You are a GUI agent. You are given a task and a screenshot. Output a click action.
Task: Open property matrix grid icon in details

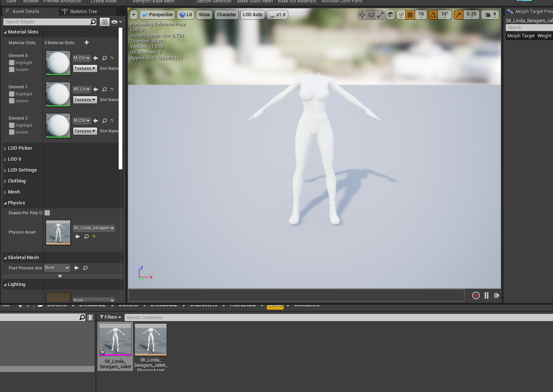tap(105, 22)
